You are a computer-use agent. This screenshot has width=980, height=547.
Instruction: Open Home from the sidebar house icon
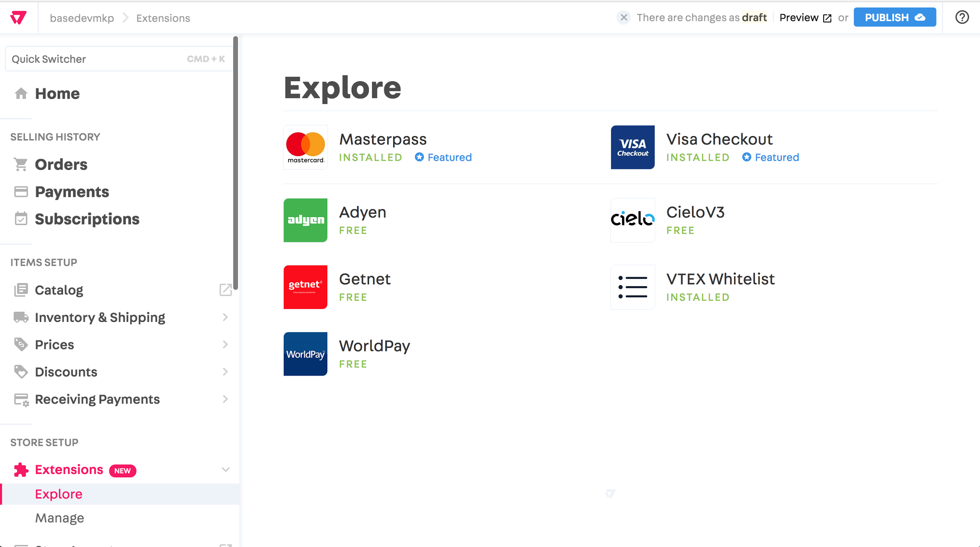click(21, 93)
